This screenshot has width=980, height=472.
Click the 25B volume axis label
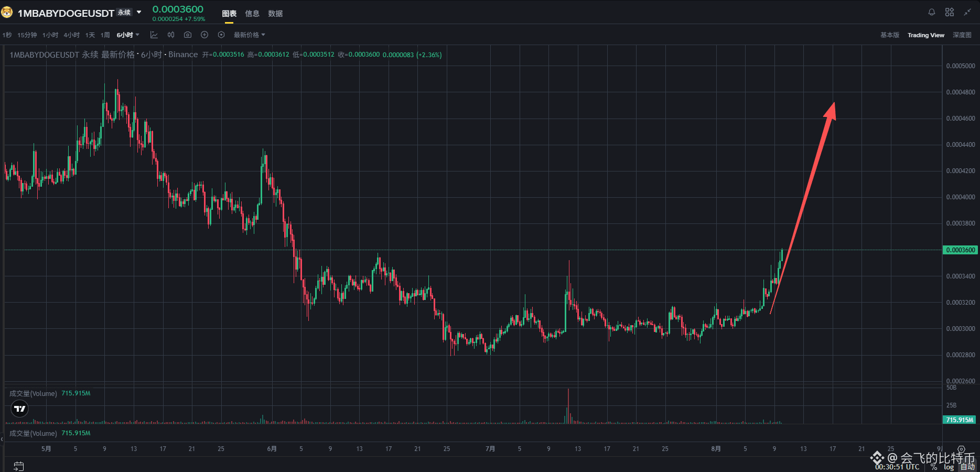point(951,405)
